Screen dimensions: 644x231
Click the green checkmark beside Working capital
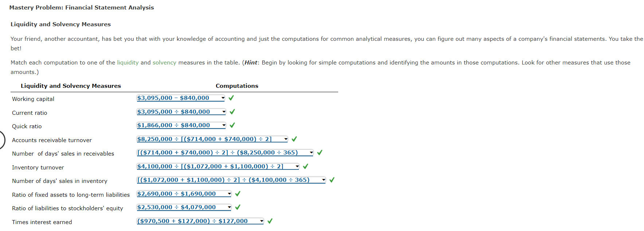[x=232, y=98]
